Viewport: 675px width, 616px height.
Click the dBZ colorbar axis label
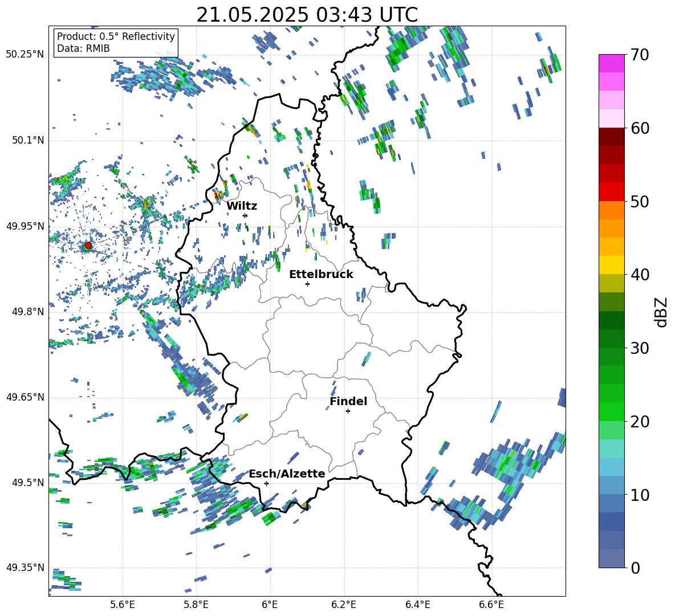(662, 312)
